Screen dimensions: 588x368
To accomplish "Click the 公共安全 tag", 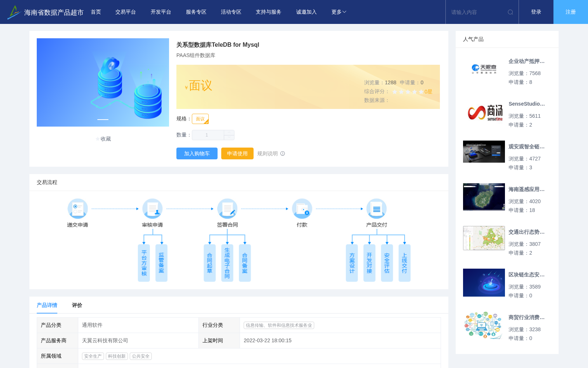I will 141,356.
